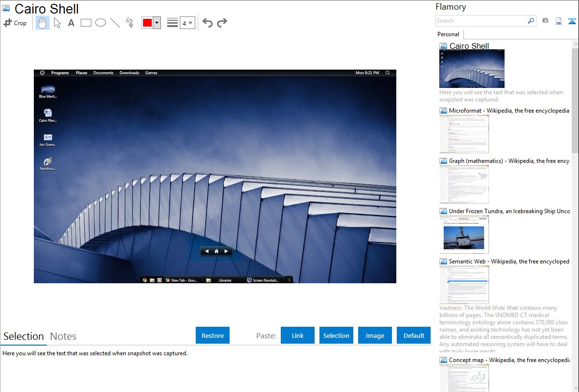Viewport: 579px width, 392px height.
Task: Switch to the Selection tab
Action: click(24, 336)
